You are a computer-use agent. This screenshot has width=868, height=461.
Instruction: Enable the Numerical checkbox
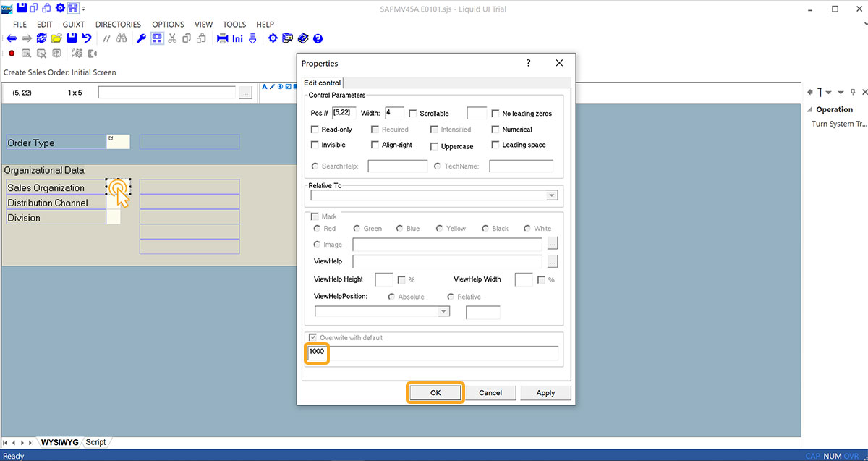495,130
